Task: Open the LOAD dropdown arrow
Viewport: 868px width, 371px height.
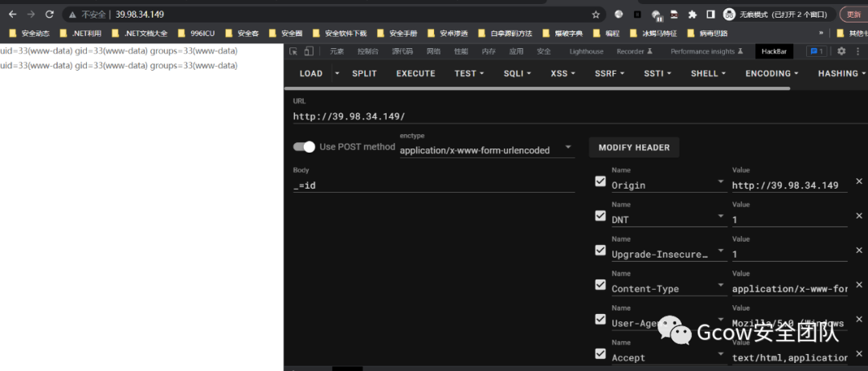Action: [x=337, y=74]
